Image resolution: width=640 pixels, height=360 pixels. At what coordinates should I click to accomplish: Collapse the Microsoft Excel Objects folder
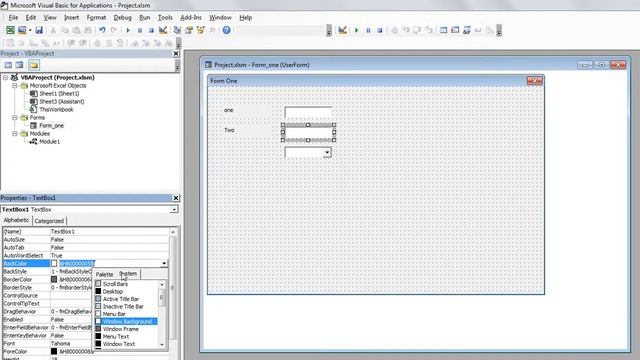(15, 86)
